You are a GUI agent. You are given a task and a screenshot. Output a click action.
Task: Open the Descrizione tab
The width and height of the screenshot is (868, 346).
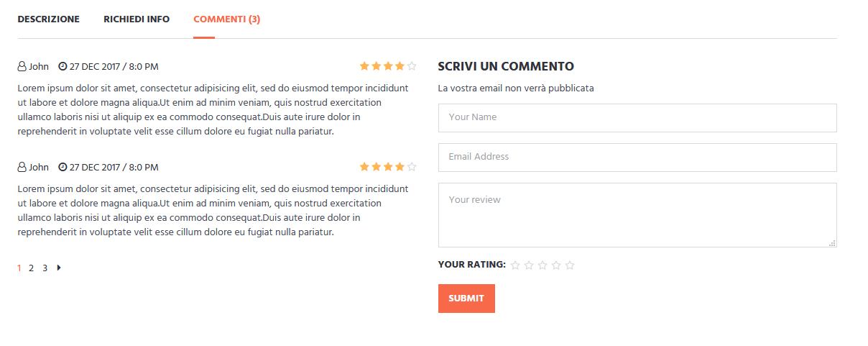coord(48,19)
